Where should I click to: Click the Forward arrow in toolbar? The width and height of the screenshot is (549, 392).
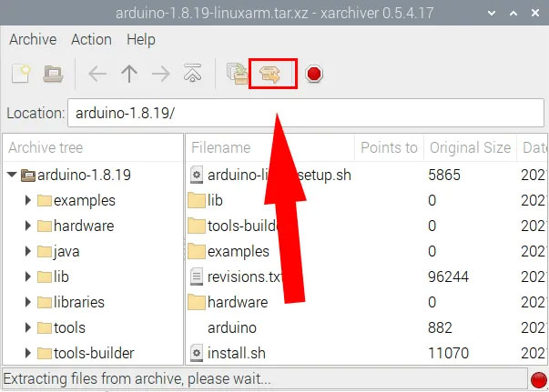tap(161, 74)
